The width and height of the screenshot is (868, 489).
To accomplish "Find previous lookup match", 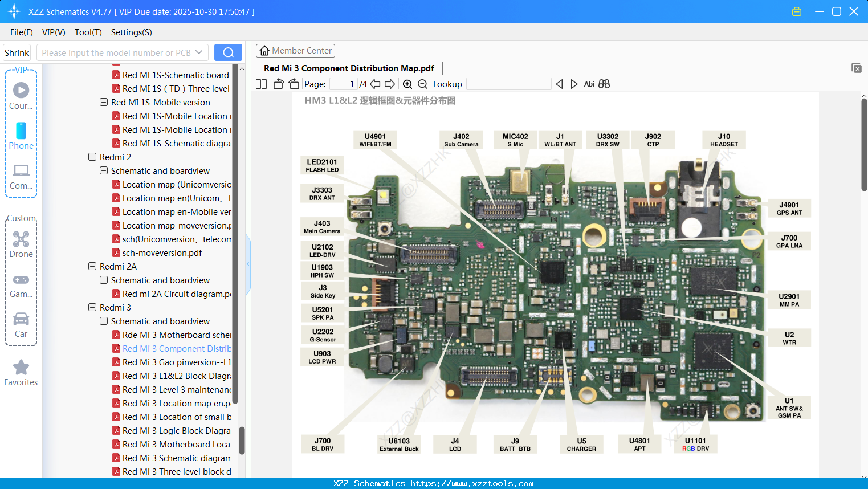I will tap(559, 84).
